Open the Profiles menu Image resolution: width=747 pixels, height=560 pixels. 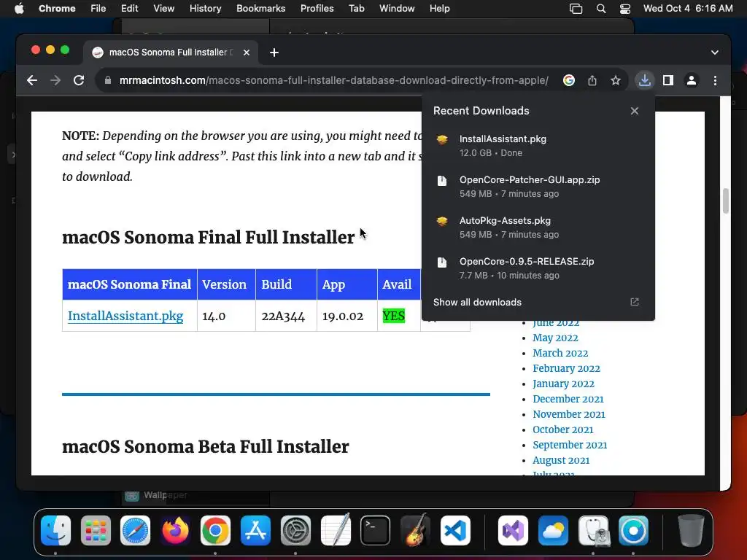click(x=317, y=9)
